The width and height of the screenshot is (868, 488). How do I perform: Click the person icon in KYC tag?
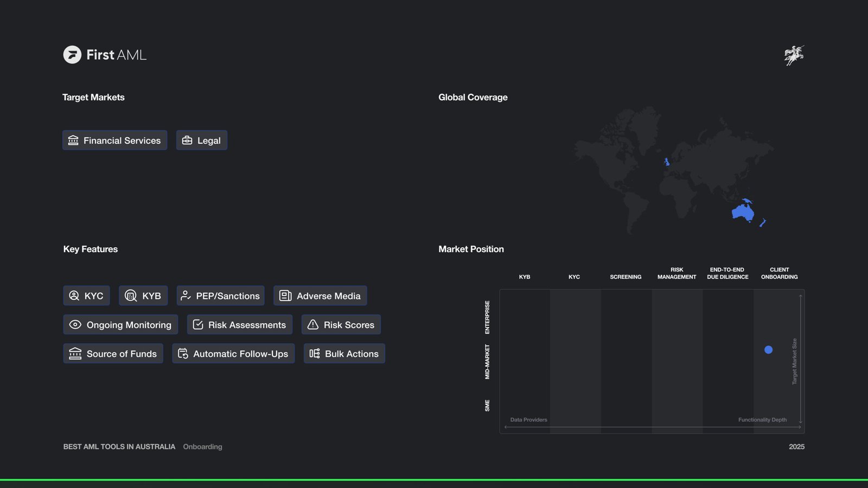pyautogui.click(x=74, y=296)
